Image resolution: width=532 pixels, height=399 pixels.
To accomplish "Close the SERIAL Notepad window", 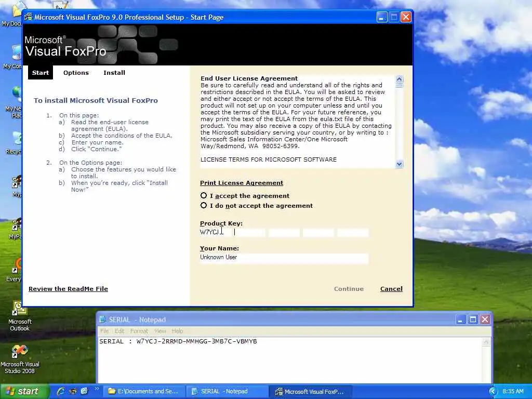I will (x=485, y=320).
